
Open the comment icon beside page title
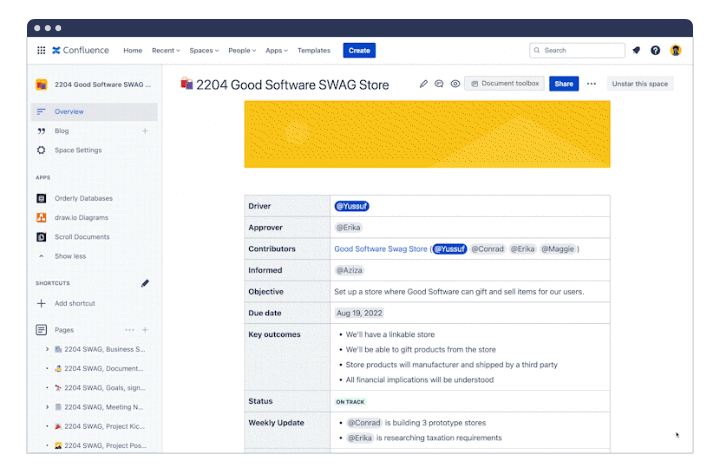pos(439,84)
